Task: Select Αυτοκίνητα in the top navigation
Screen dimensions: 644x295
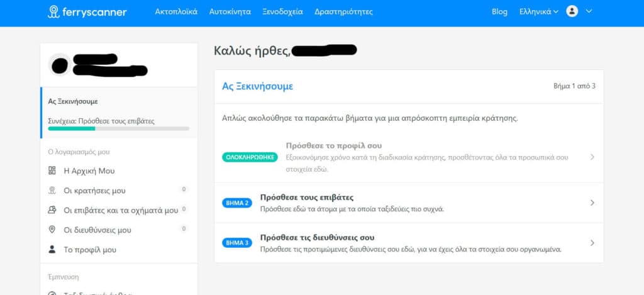Action: pyautogui.click(x=230, y=12)
